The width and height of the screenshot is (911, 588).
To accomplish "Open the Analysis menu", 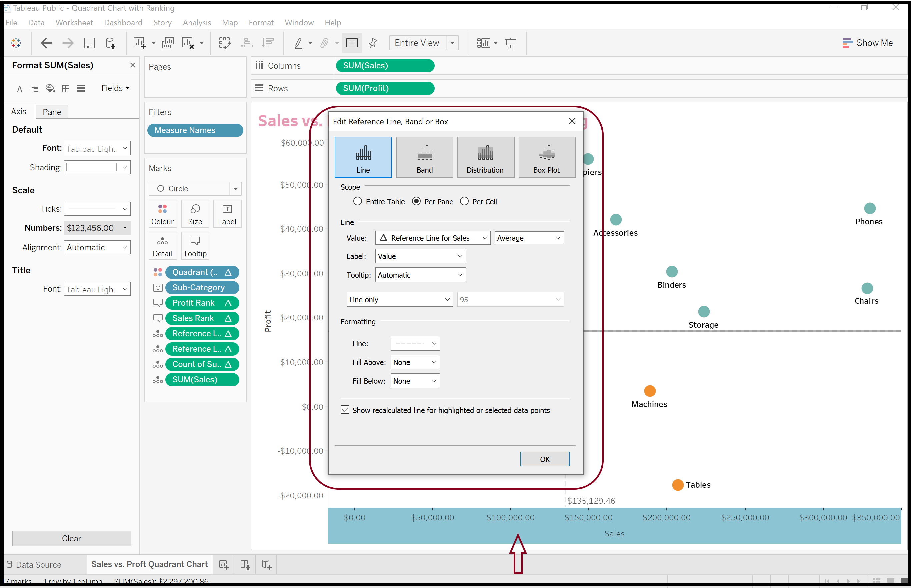I will pyautogui.click(x=197, y=23).
